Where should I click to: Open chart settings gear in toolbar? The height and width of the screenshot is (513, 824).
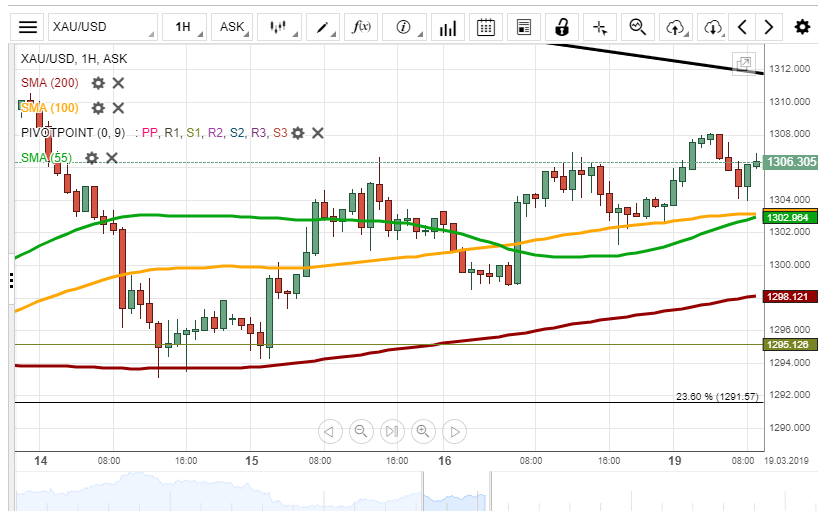coord(802,27)
